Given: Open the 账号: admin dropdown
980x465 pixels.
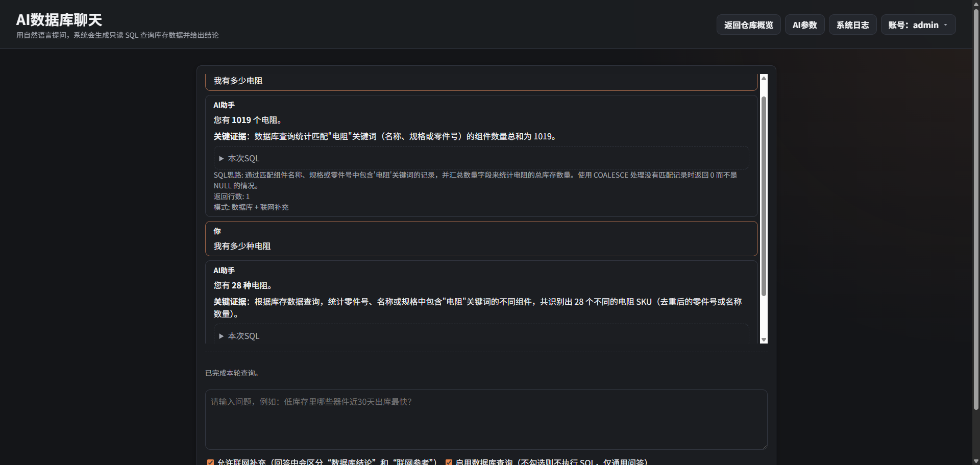Looking at the screenshot, I should [x=918, y=25].
